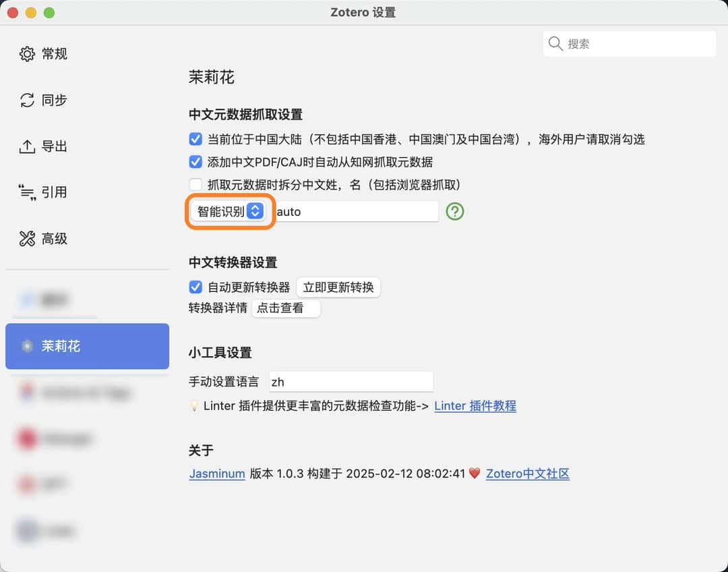Click the manual language field containing zh
Image resolution: width=728 pixels, height=572 pixels.
pyautogui.click(x=351, y=382)
